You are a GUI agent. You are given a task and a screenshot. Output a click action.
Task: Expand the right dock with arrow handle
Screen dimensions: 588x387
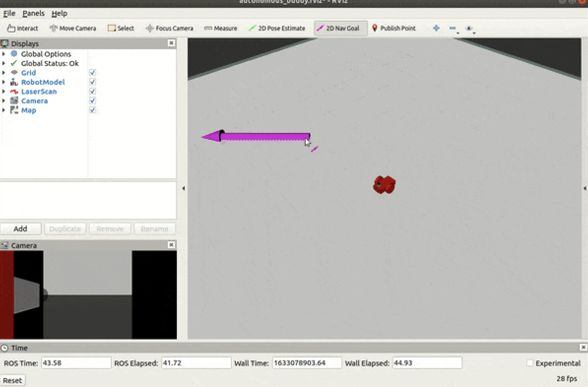585,188
